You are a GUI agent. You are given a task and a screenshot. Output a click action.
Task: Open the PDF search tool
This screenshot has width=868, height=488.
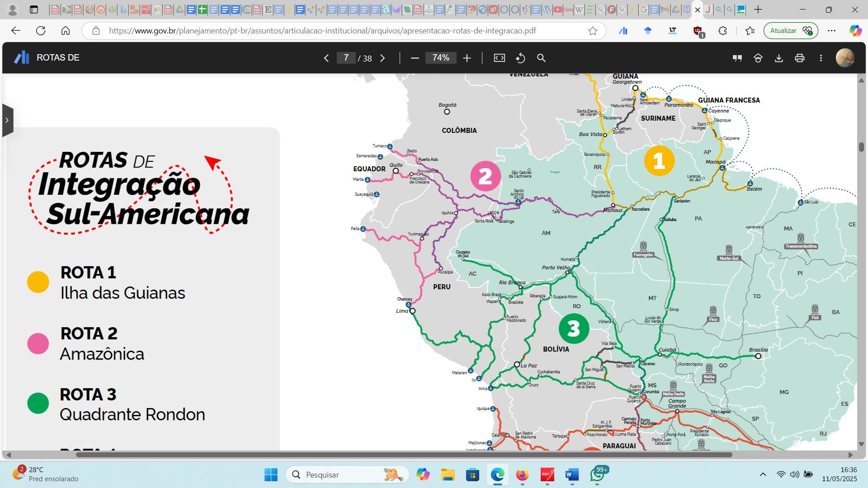pos(541,58)
